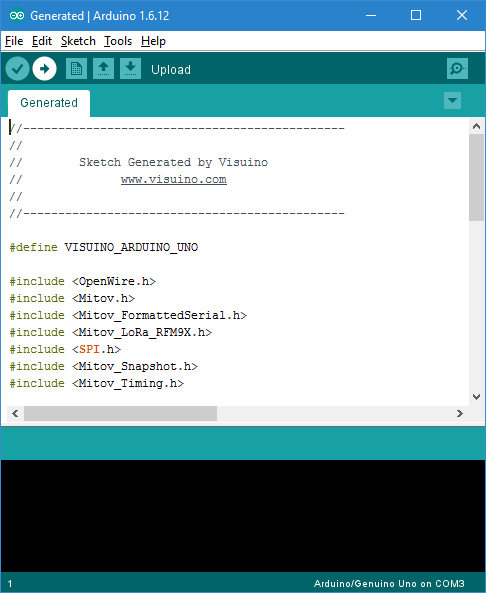Open the Help menu
The height and width of the screenshot is (593, 486).
click(153, 41)
